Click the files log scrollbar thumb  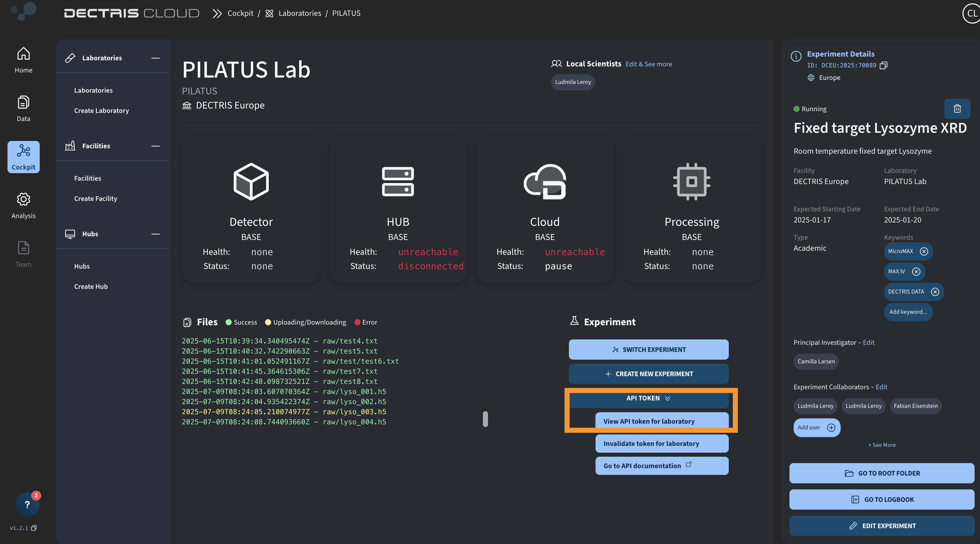(485, 419)
